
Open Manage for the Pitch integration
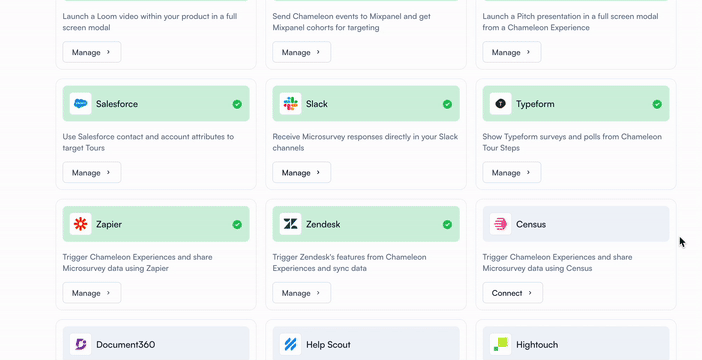[x=512, y=52]
